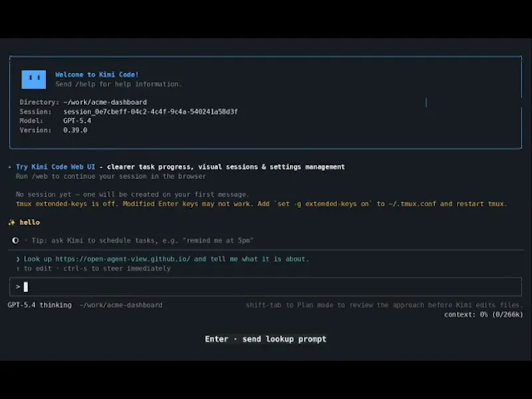Click the tmux extended-keys warning message
Screen dimensions: 532x399
(x=261, y=203)
